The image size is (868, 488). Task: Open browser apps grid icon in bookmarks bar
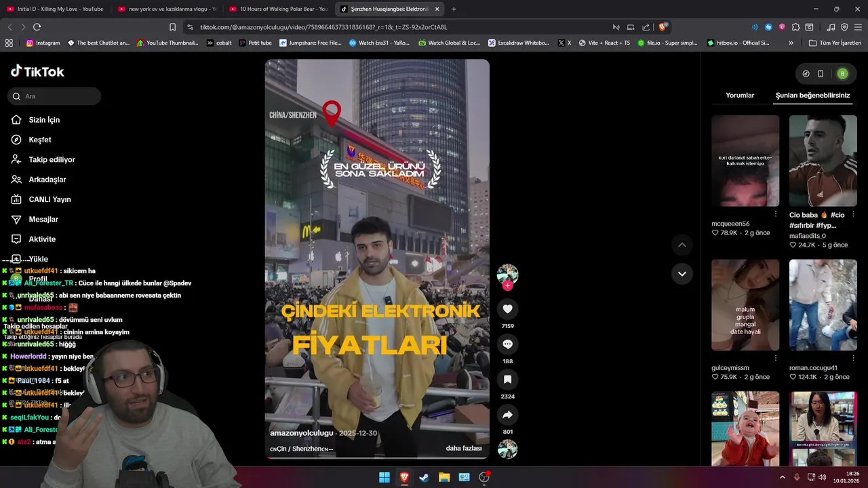tap(9, 43)
